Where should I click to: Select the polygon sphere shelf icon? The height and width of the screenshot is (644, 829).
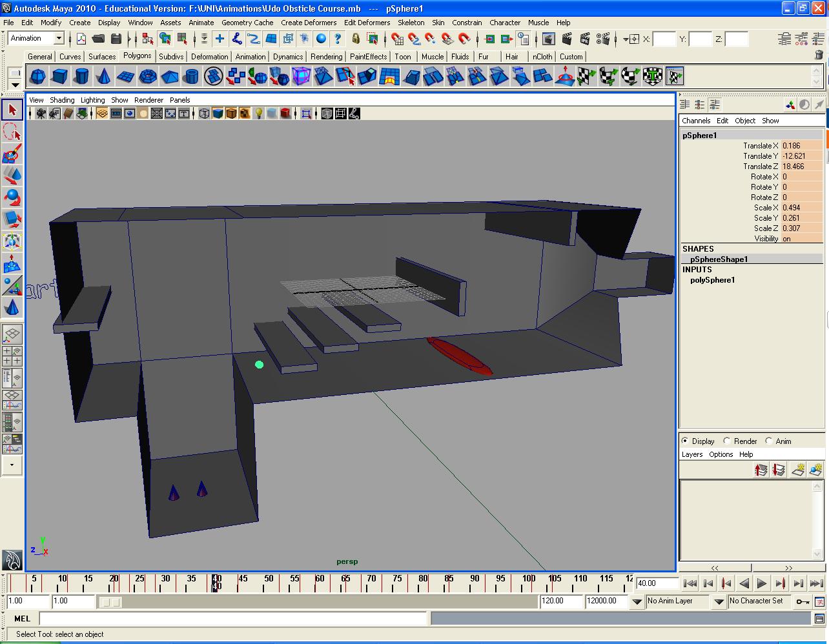point(37,77)
